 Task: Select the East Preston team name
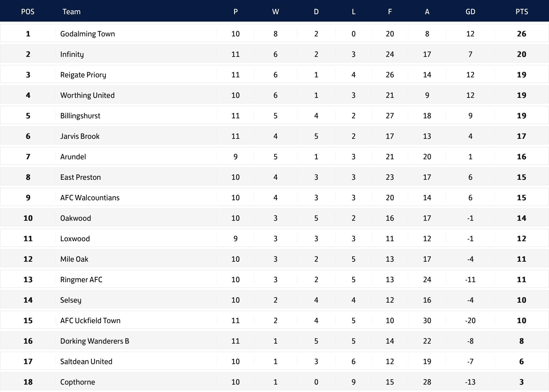pyautogui.click(x=80, y=177)
